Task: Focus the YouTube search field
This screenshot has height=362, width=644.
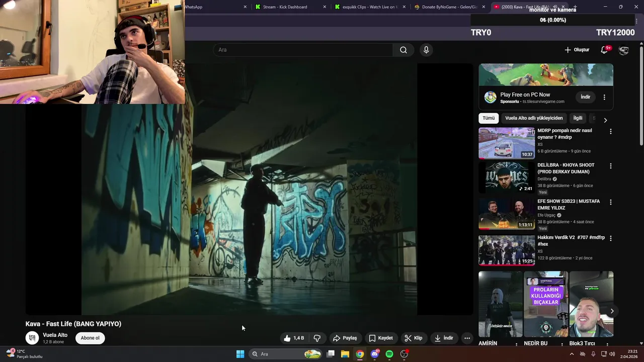Action: tap(303, 50)
